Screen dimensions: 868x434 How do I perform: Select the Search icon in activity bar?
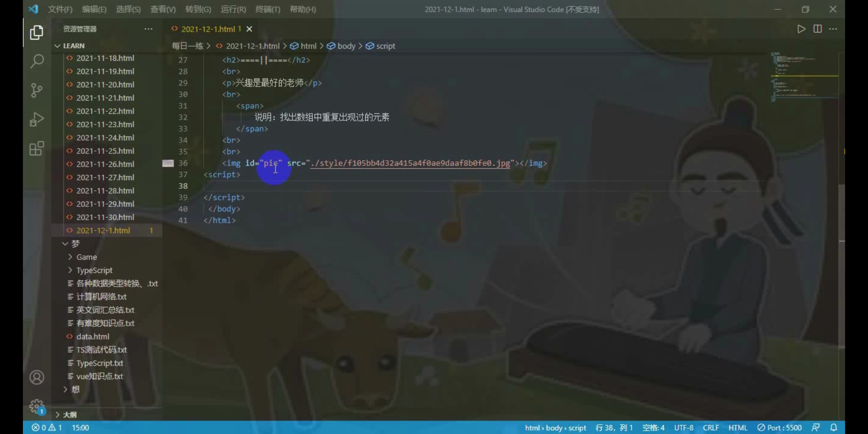pyautogui.click(x=37, y=61)
